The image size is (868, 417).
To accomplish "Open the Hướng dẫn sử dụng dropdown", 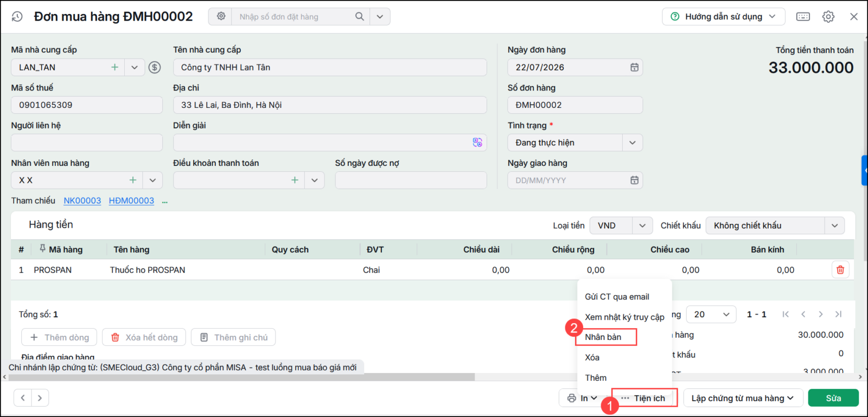I will [723, 16].
